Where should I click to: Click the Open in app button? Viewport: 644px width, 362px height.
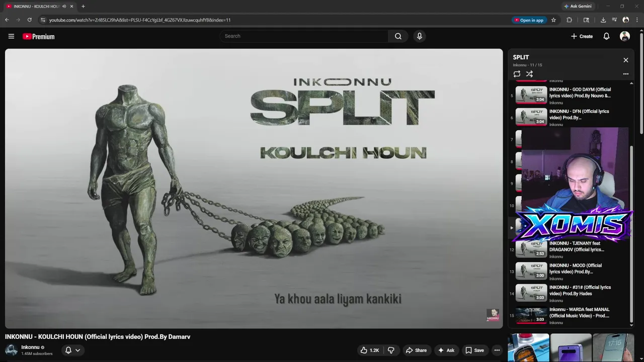[530, 20]
